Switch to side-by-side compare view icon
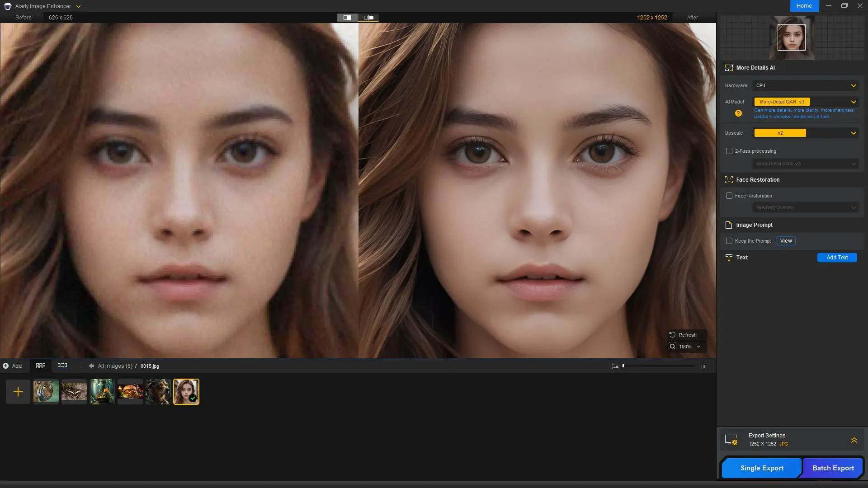 pyautogui.click(x=368, y=18)
